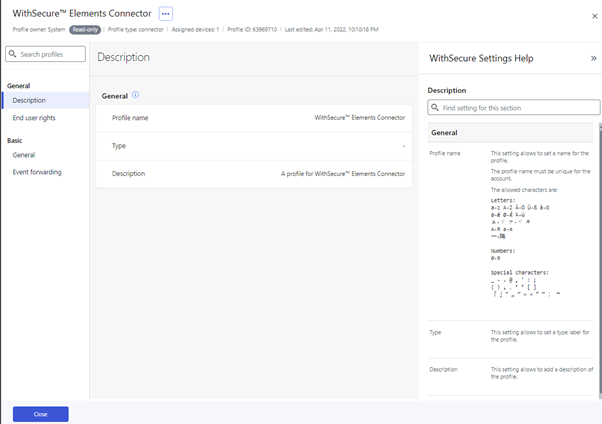Viewport: 602px width, 424px height.
Task: Click the General heading in help panel
Action: pyautogui.click(x=444, y=133)
